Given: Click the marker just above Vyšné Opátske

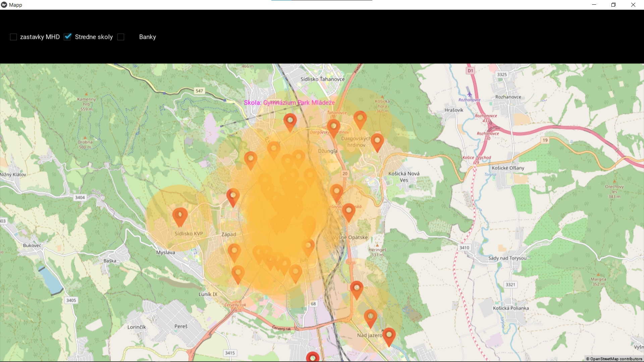Looking at the screenshot, I should 348,212.
